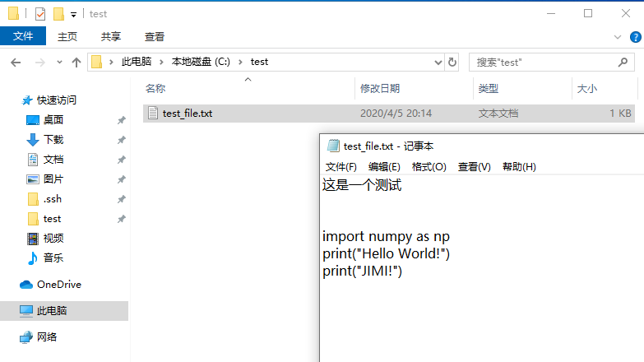Go up one folder level arrow
Image resolution: width=644 pixels, height=362 pixels.
[76, 63]
